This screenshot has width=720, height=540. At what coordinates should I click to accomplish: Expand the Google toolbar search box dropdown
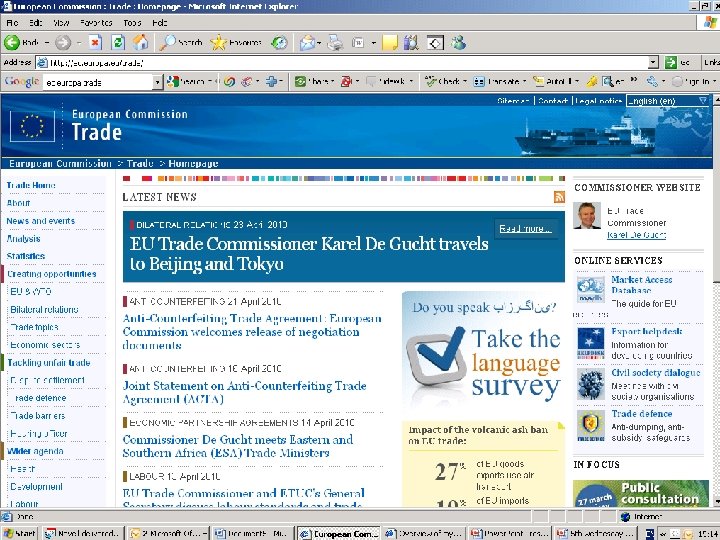pos(158,82)
